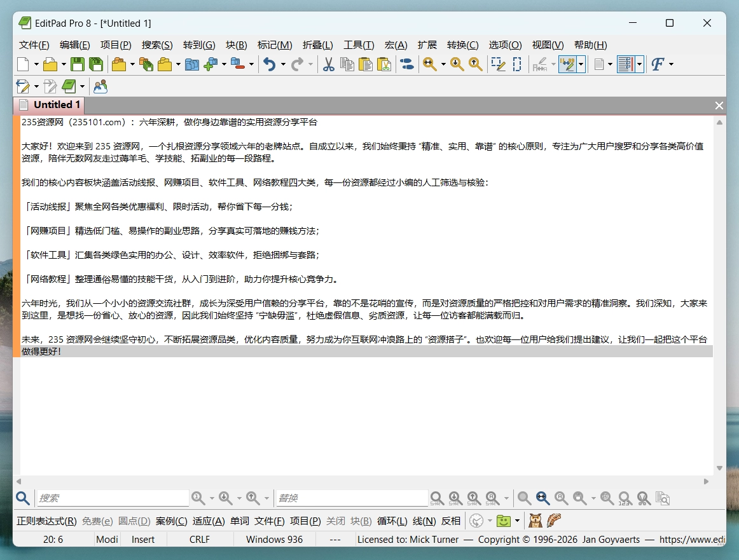Click the people with cloud icon

100,86
